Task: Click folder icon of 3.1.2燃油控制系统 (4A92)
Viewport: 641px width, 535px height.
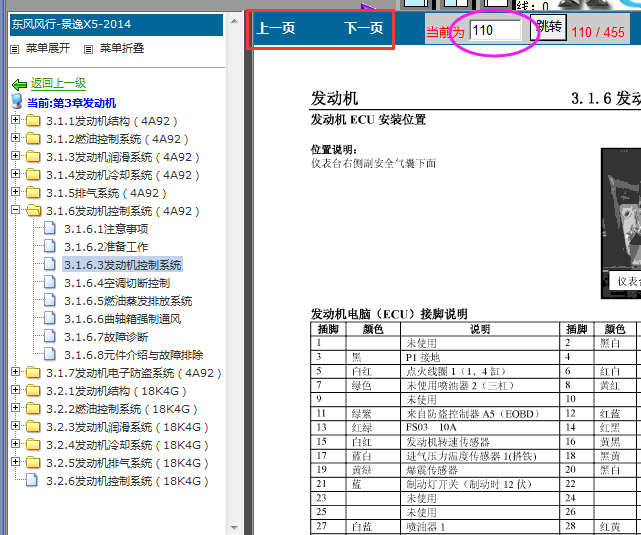Action: tap(33, 139)
